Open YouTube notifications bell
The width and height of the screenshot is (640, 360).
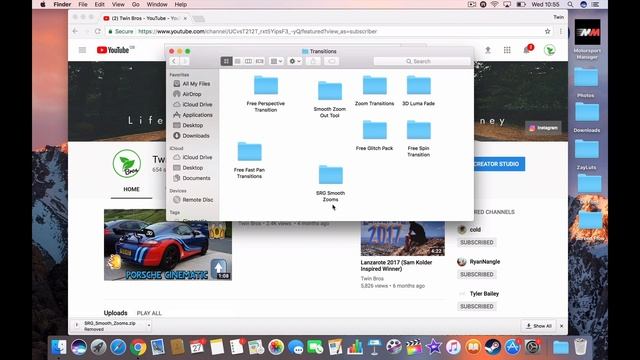coord(527,50)
